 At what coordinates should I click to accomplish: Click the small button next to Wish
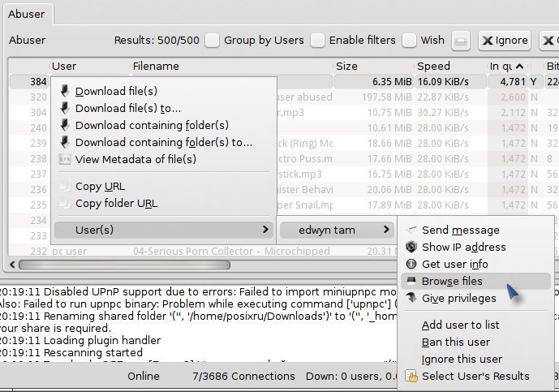[460, 41]
